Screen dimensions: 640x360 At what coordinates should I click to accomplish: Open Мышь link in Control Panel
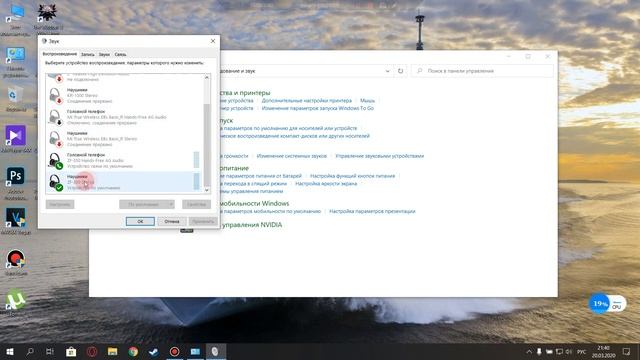click(367, 100)
